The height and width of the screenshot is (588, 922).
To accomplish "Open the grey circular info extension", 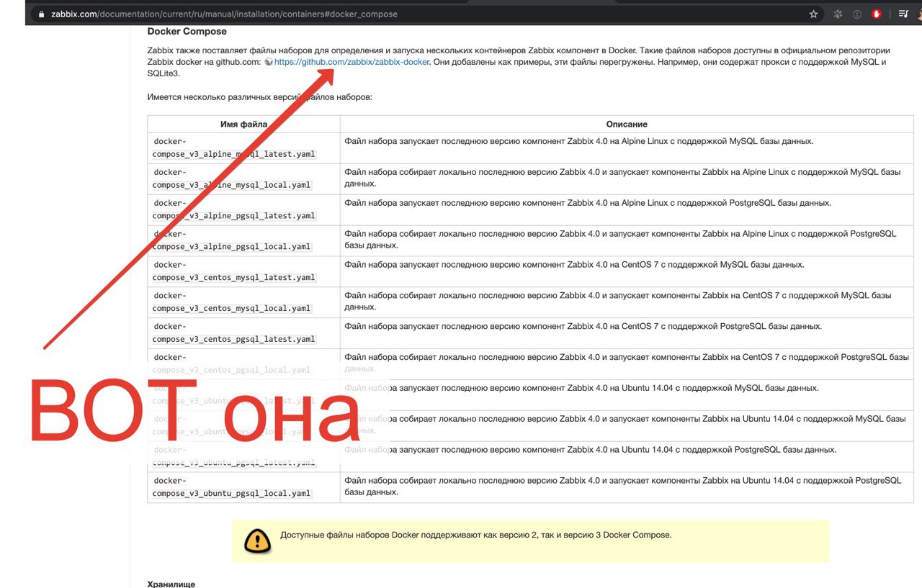I will [x=857, y=14].
